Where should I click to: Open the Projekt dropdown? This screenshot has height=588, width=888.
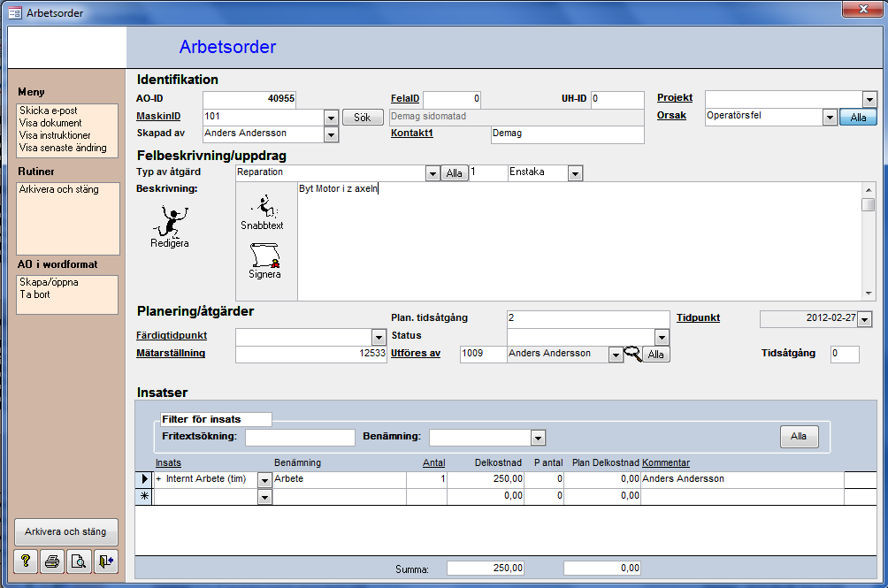[870, 100]
